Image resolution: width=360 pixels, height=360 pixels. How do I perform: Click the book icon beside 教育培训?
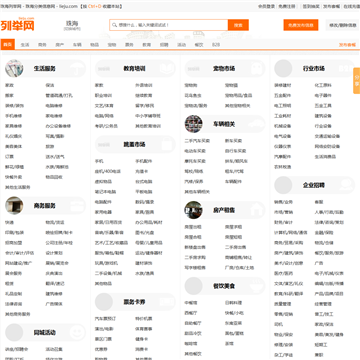click(167, 68)
